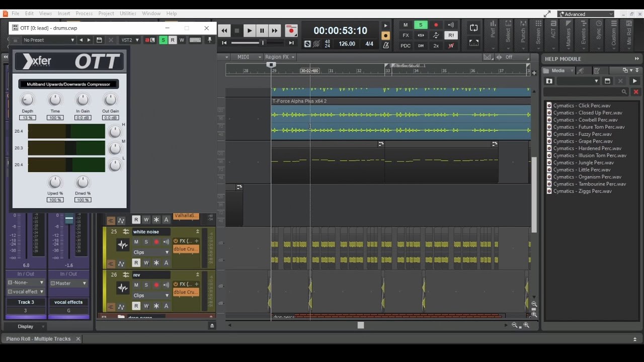The image size is (644, 362).
Task: Pin the OTT plugin window
Action: point(210,40)
